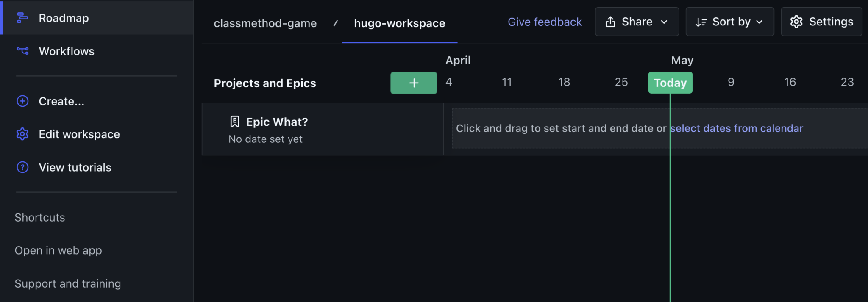Select the Roadmap sidebar icon

pos(22,18)
